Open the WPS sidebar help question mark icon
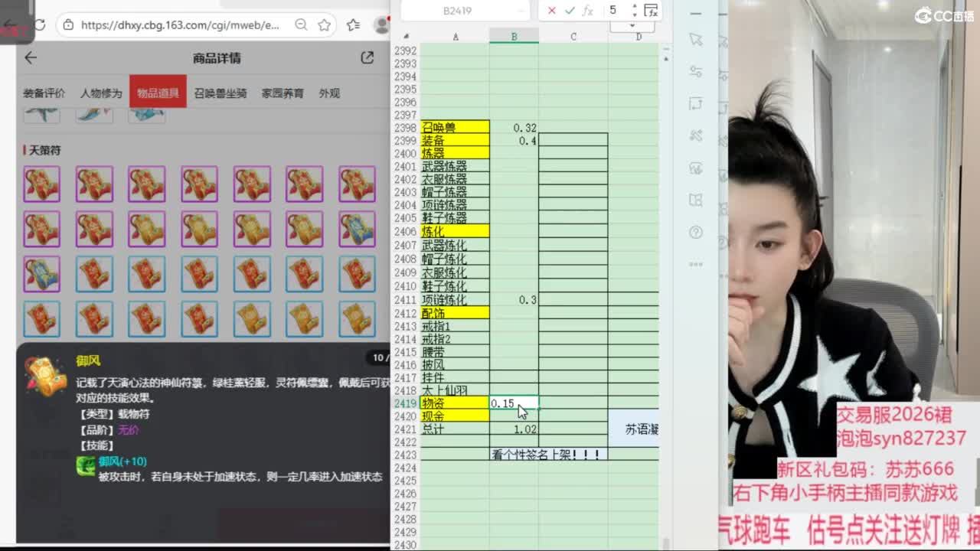 click(695, 232)
